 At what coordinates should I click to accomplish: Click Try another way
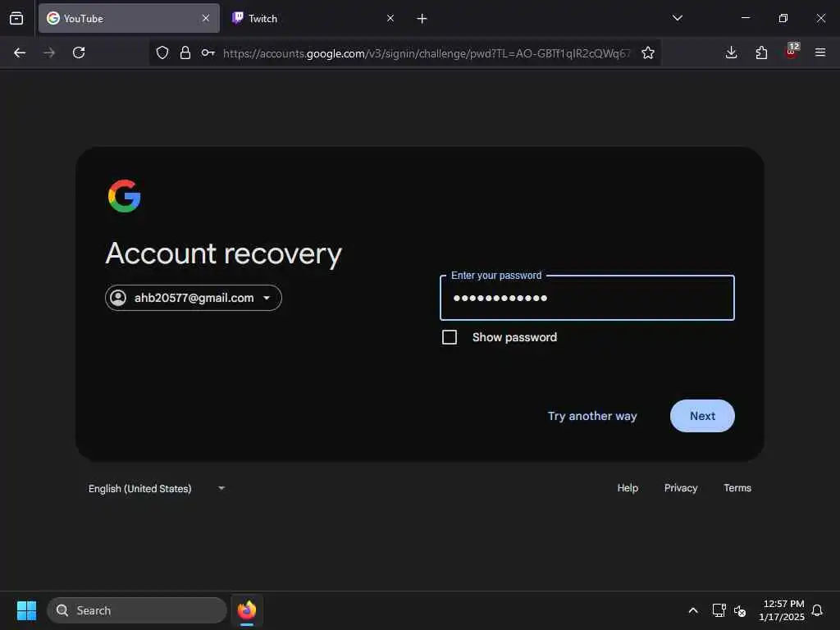pyautogui.click(x=592, y=416)
